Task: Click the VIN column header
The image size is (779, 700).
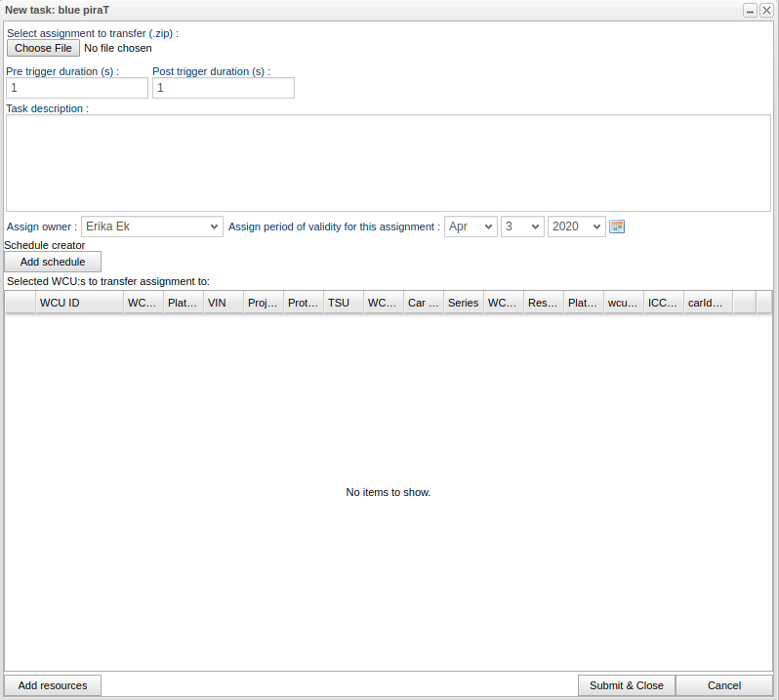Action: (223, 303)
